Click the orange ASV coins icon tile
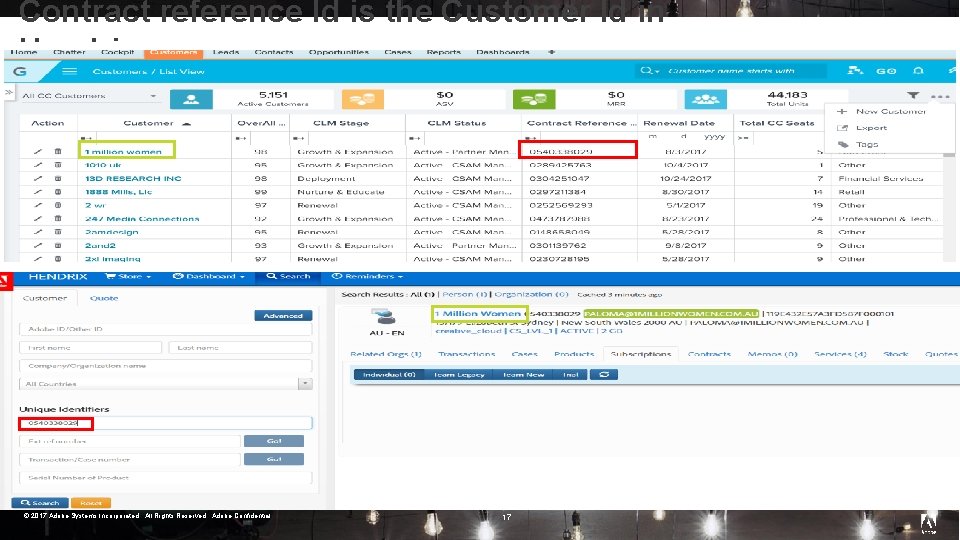960x540 pixels. [x=362, y=99]
